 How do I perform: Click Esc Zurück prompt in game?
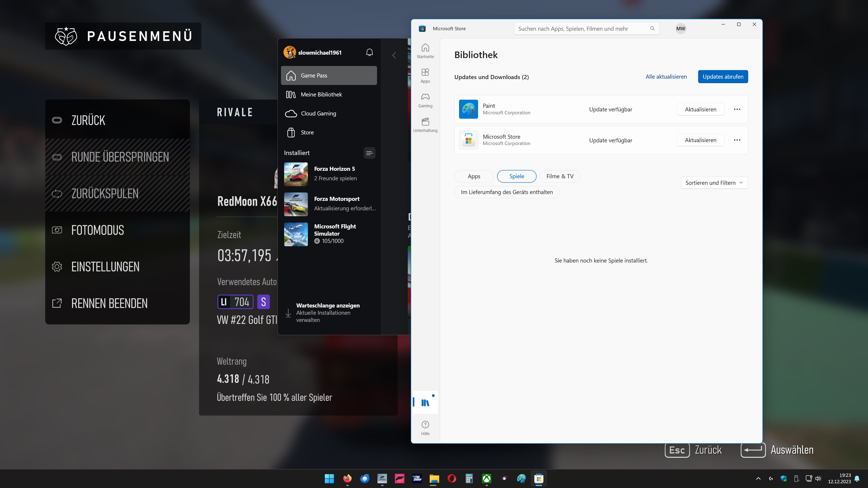[x=693, y=450]
